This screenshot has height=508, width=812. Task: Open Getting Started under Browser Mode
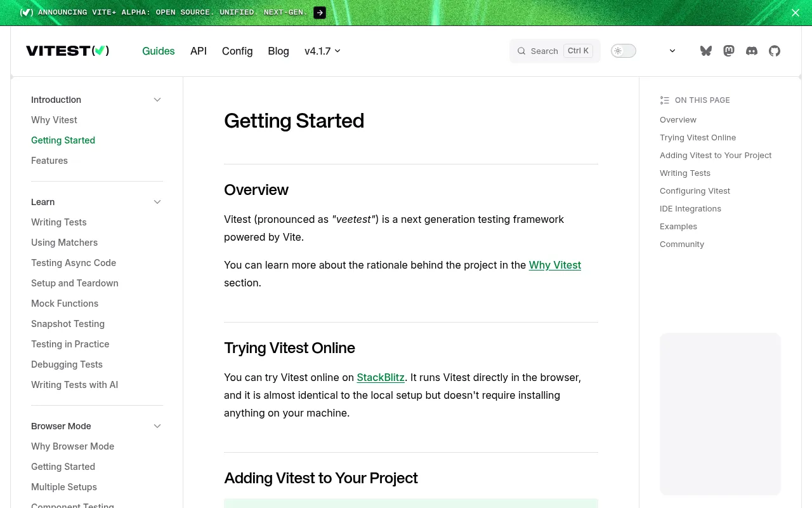pyautogui.click(x=63, y=467)
